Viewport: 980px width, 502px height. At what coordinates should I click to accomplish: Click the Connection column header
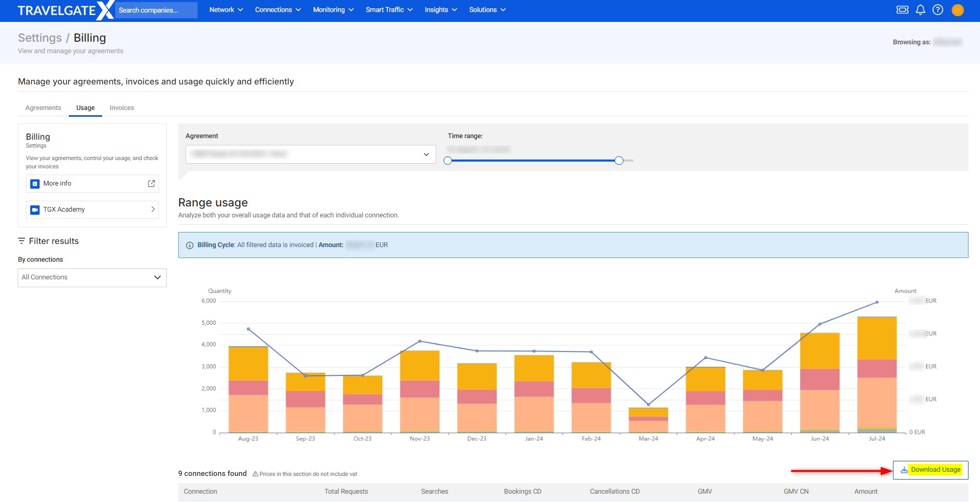[x=200, y=492]
